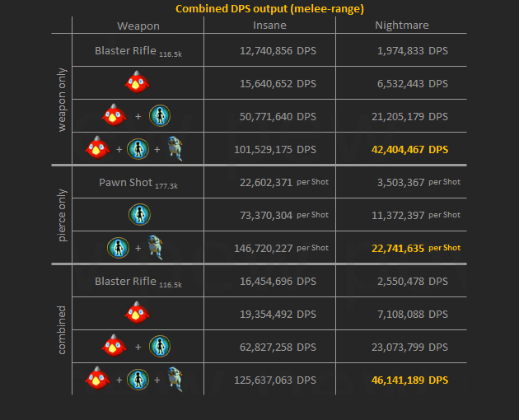Click the highlighted 46,141,189 DPS value

pyautogui.click(x=409, y=380)
